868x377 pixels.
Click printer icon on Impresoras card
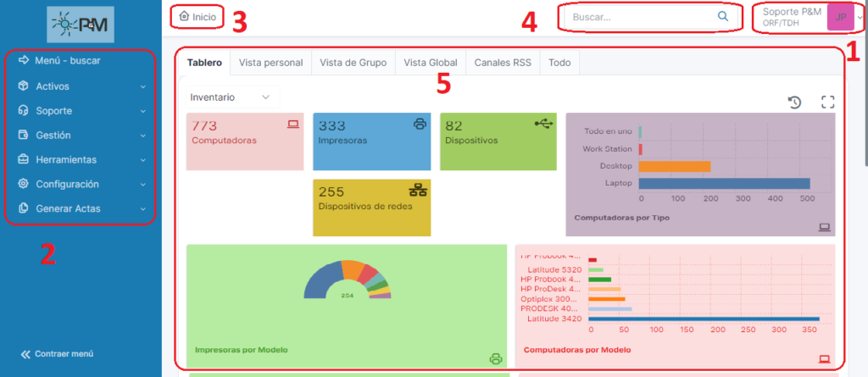pos(419,124)
